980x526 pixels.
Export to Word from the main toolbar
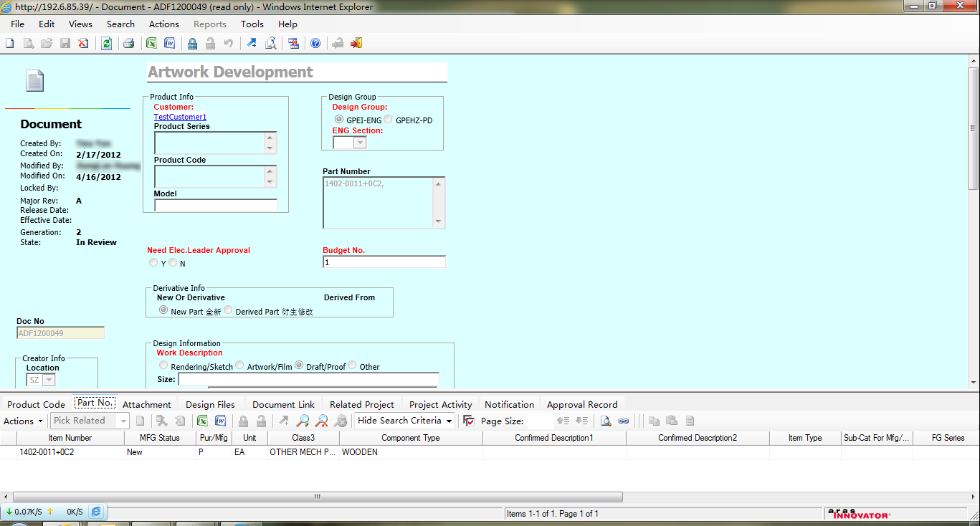tap(170, 43)
